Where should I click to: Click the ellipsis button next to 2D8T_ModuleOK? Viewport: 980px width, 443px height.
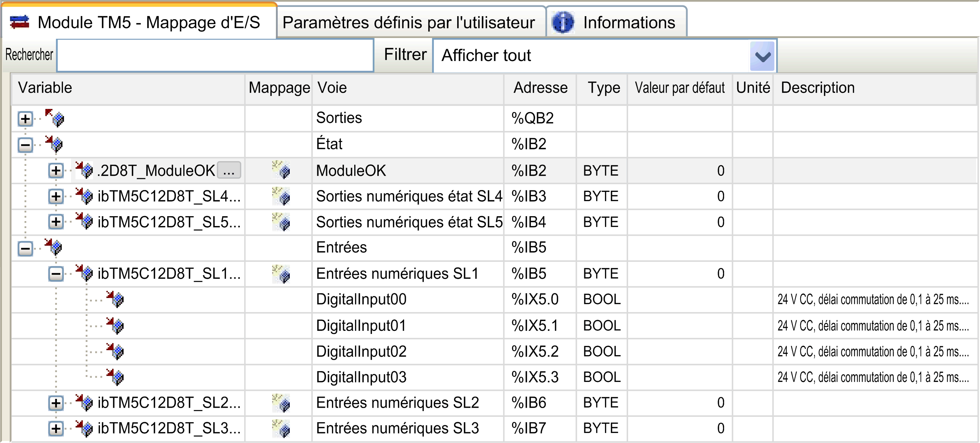coord(229,170)
